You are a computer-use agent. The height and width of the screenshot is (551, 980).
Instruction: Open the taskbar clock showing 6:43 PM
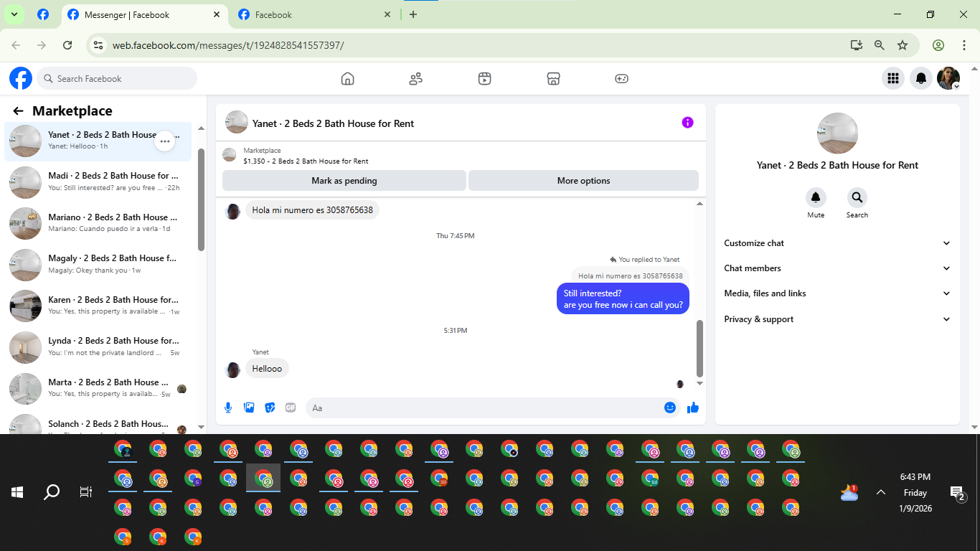(x=915, y=493)
